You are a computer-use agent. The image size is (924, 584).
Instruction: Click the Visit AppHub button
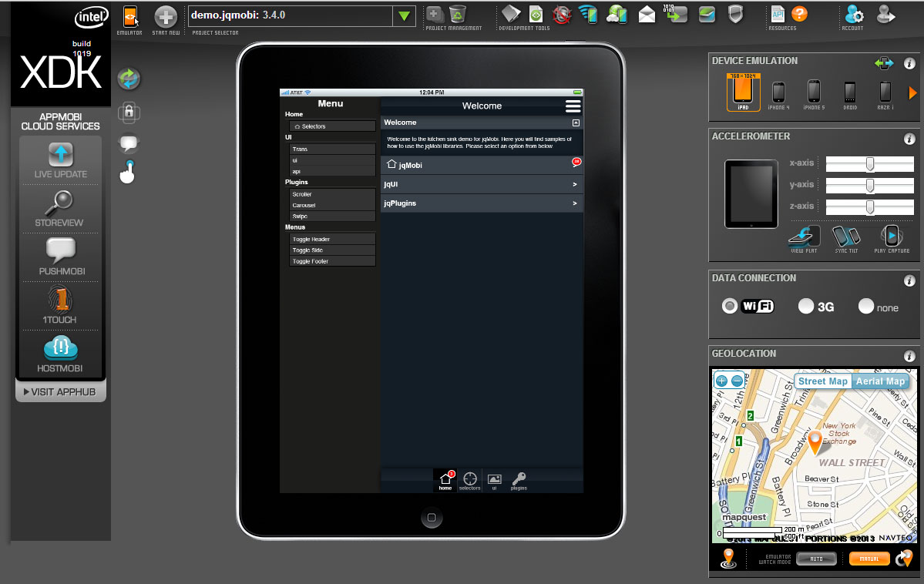click(x=61, y=391)
